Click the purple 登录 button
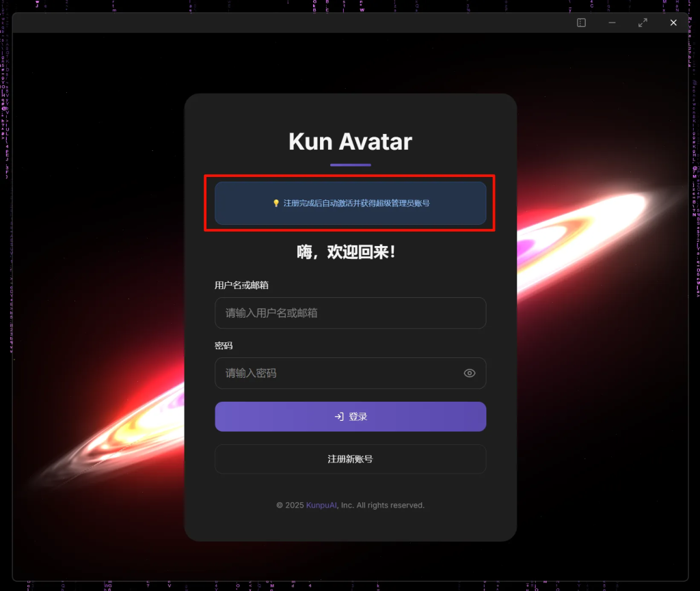Image resolution: width=700 pixels, height=591 pixels. (351, 417)
